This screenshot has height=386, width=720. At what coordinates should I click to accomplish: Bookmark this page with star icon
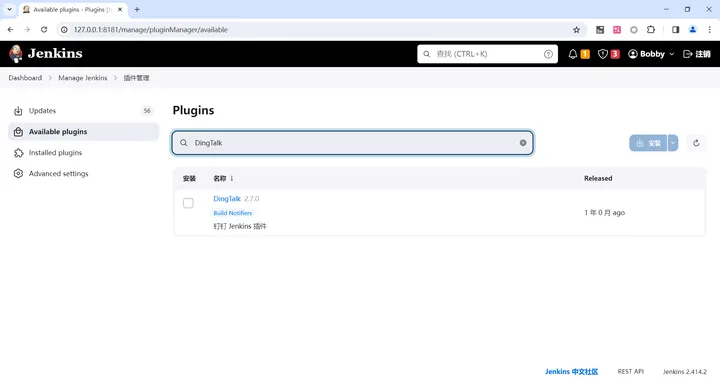pos(576,30)
